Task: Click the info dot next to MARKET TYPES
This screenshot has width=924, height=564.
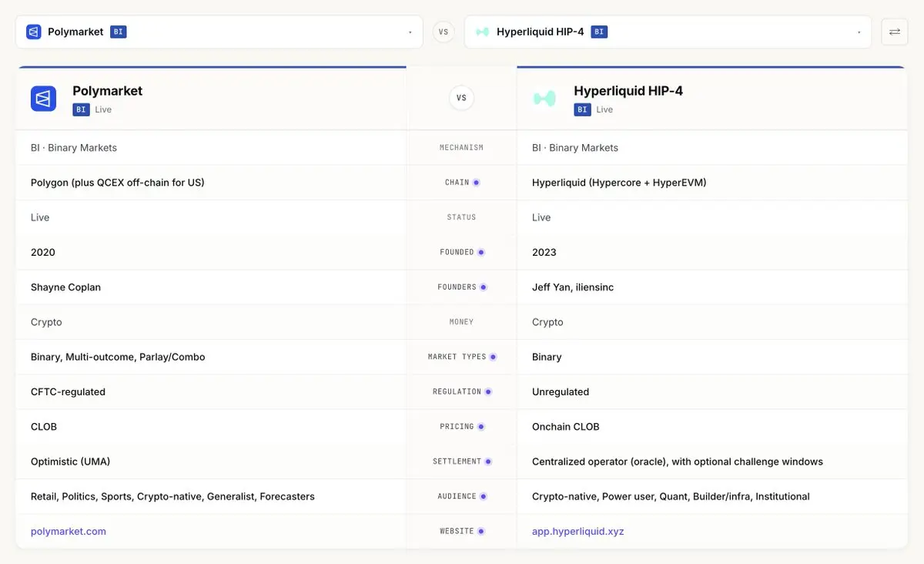Action: tap(493, 357)
